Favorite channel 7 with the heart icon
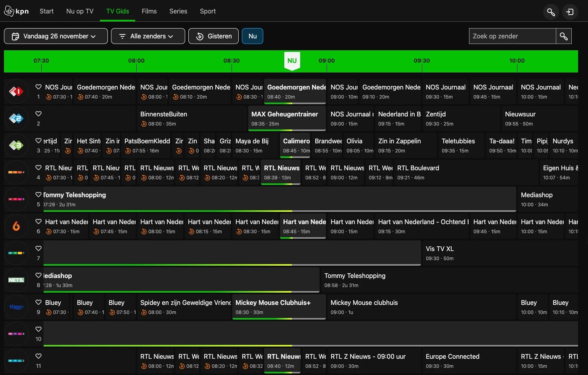Image resolution: width=588 pixels, height=375 pixels. click(x=38, y=248)
